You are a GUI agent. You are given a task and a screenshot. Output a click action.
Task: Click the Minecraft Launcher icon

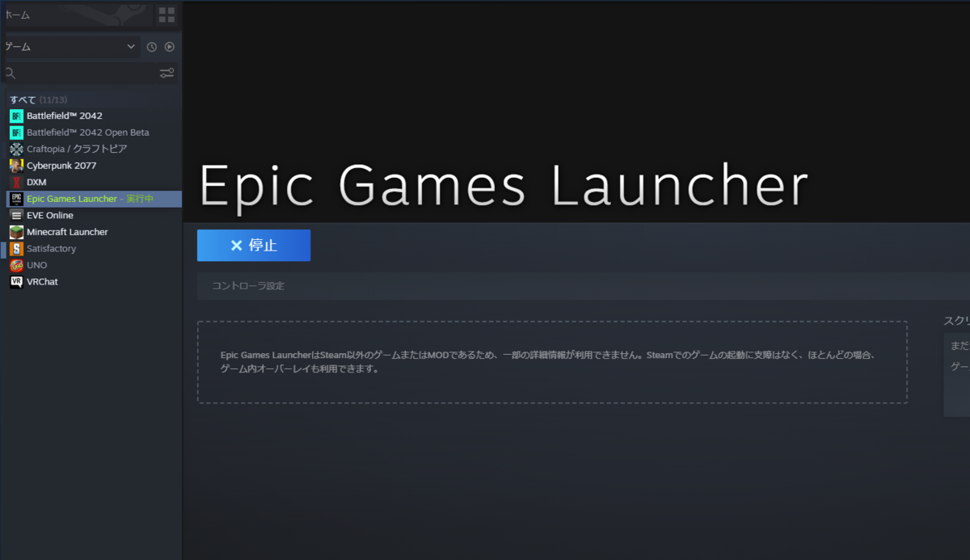[16, 232]
